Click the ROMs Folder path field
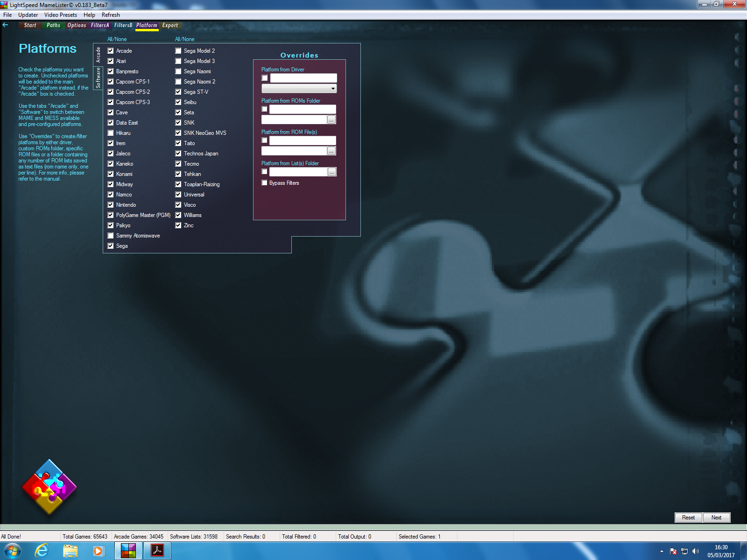 tap(294, 119)
